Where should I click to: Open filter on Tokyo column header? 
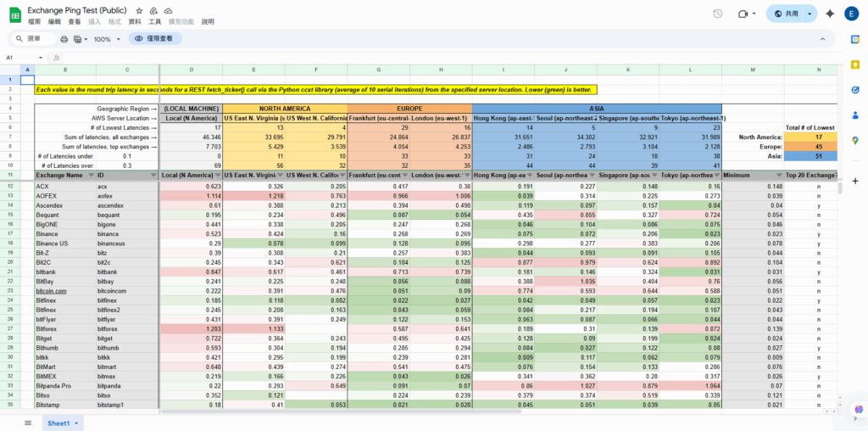pos(717,175)
